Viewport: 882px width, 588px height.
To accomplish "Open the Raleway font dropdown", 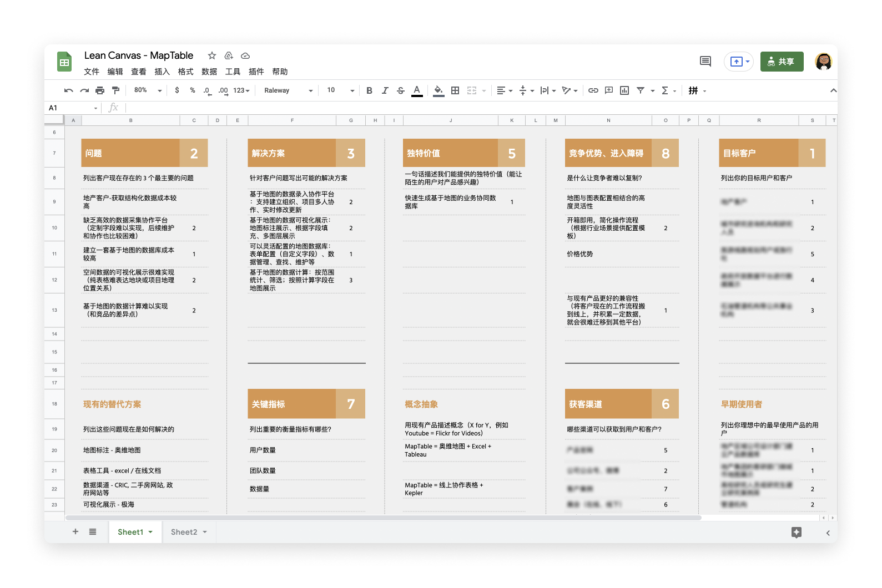I will click(x=288, y=90).
